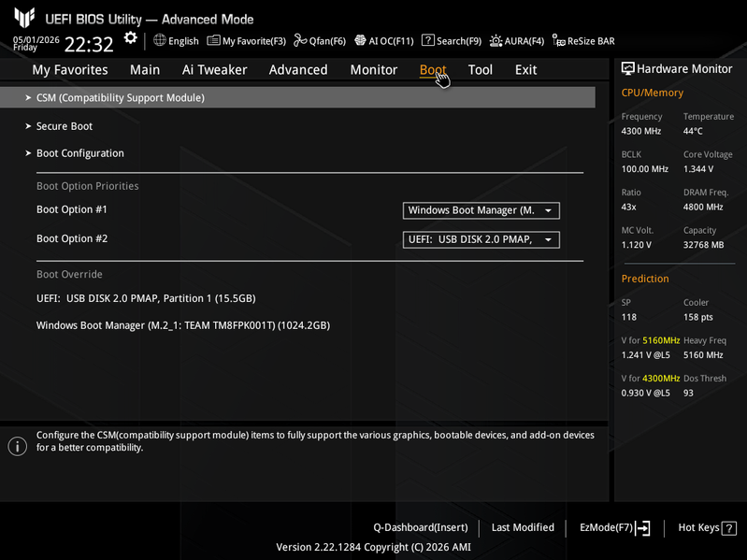Open the Search(F9) question icon

pos(428,40)
